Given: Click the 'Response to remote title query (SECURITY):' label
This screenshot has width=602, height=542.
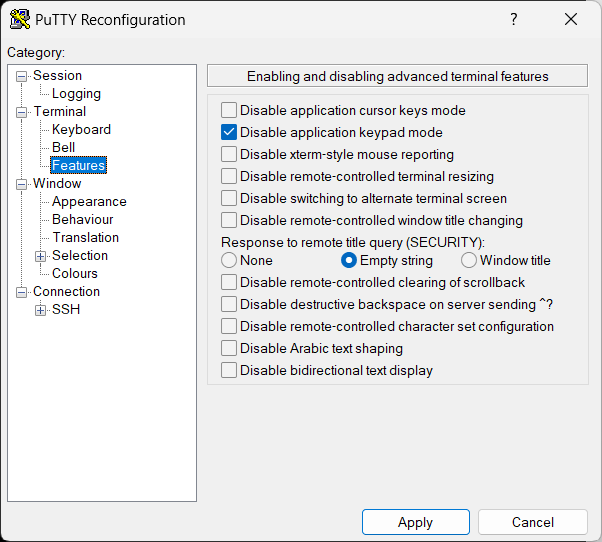Looking at the screenshot, I should (x=353, y=243).
